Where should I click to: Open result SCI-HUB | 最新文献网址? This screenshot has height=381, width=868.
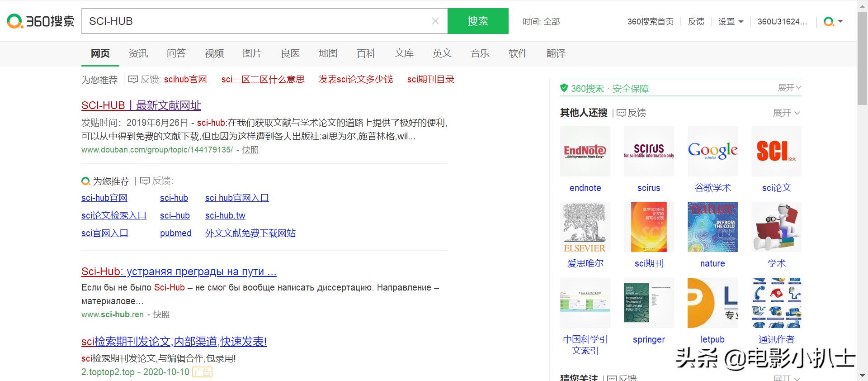pos(141,105)
